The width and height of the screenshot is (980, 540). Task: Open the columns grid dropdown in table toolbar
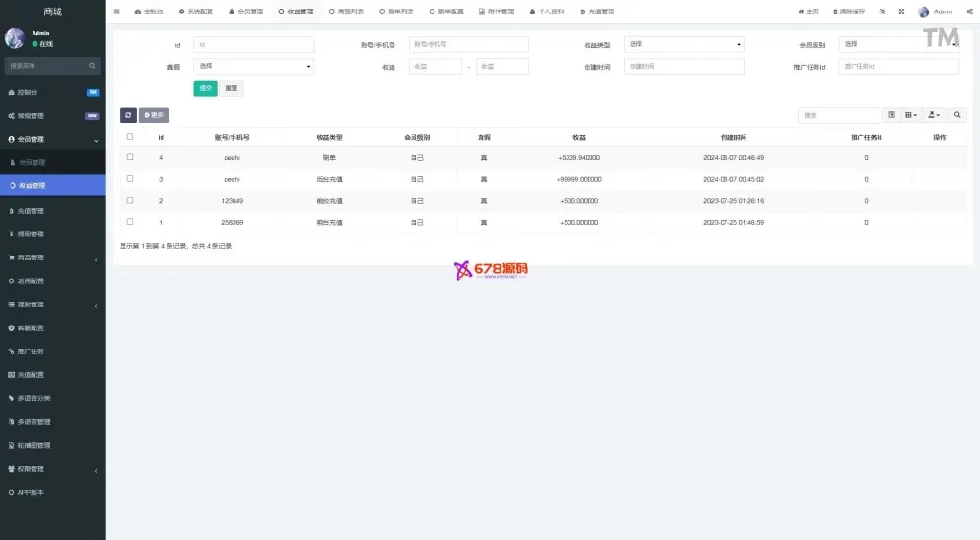911,115
